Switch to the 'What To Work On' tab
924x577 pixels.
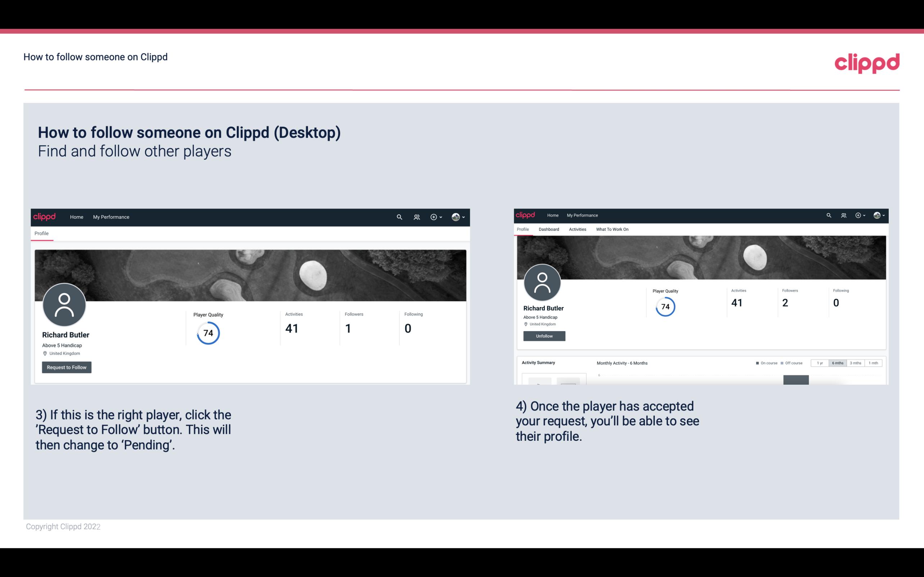[x=612, y=229]
